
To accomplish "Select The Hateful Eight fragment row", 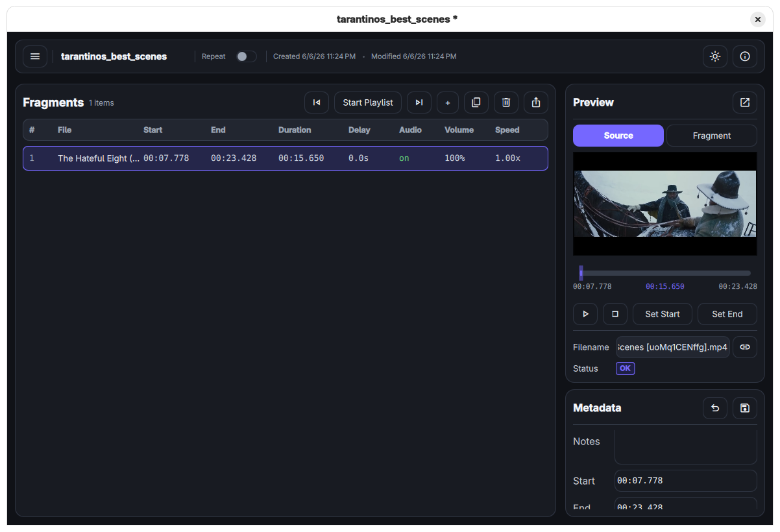I will pyautogui.click(x=286, y=158).
